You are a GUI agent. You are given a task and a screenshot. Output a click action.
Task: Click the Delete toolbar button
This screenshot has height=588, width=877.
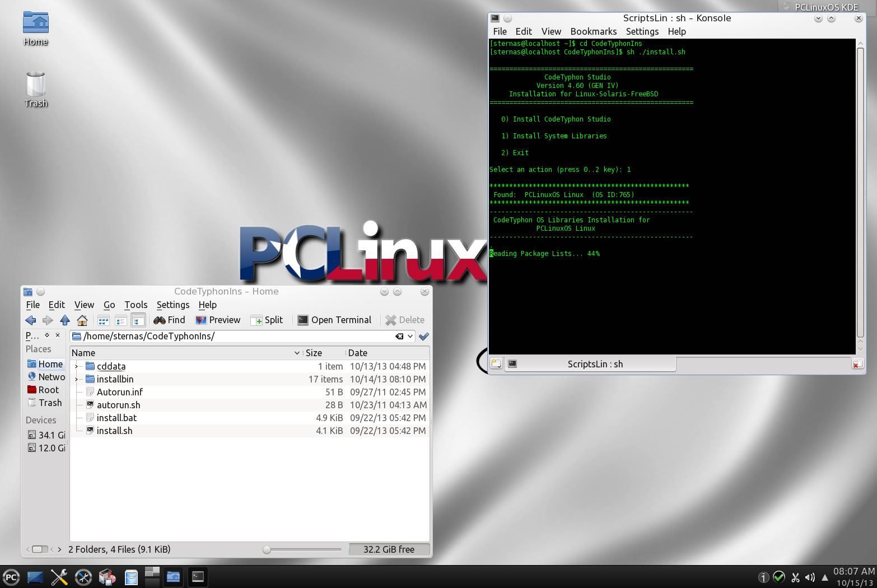(x=405, y=320)
